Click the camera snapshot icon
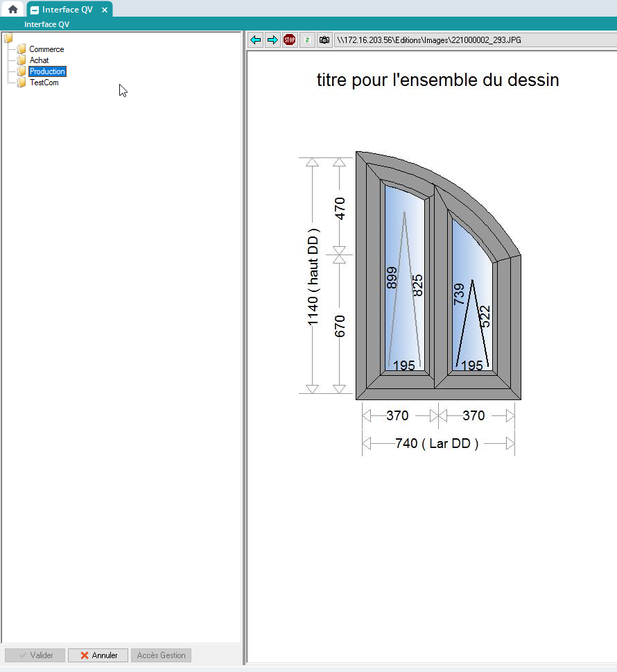Screen dimensions: 617x672 (324, 40)
